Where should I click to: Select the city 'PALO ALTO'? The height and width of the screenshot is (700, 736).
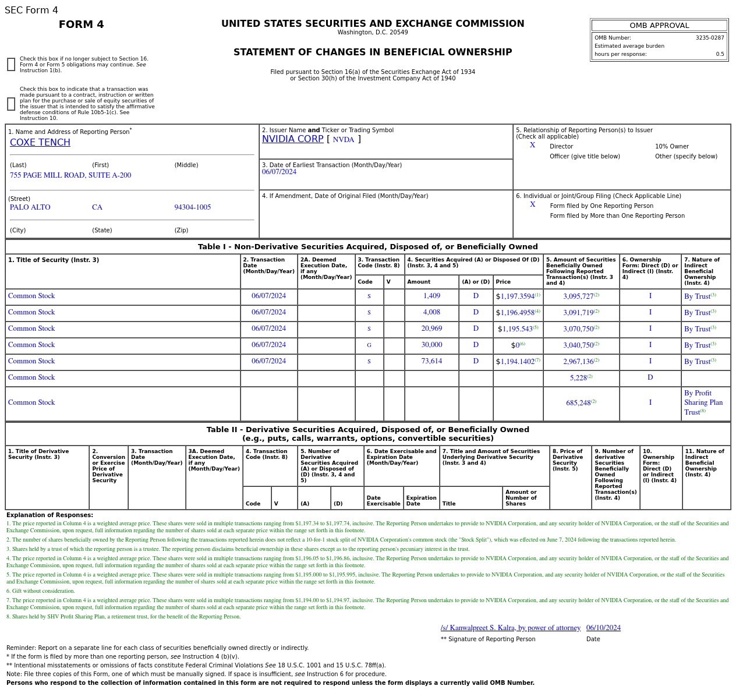click(x=30, y=207)
